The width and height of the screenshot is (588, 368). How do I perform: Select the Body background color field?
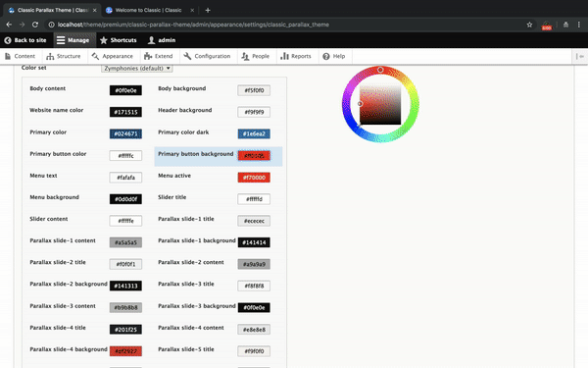tap(254, 90)
